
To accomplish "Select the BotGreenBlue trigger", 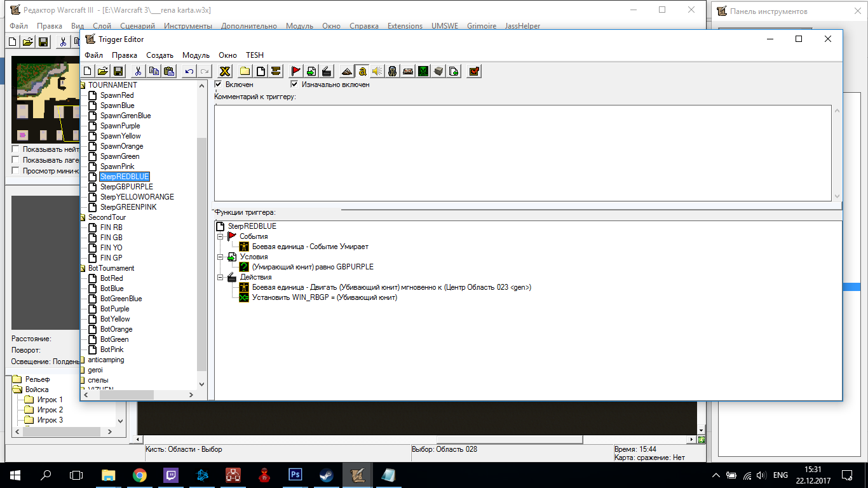I will click(x=121, y=299).
